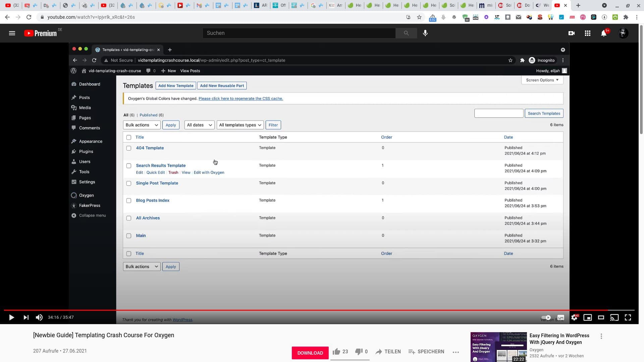Activate miniplayer icon
Viewport: 644px width, 362px height.
pos(587,317)
